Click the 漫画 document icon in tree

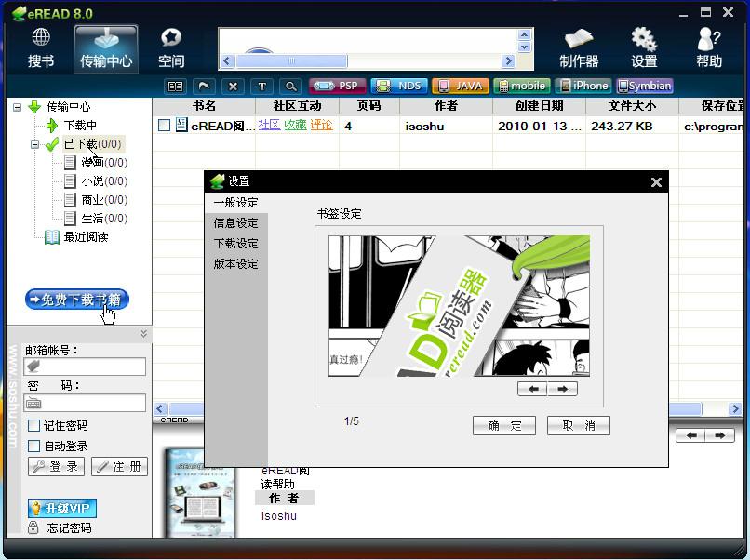click(70, 163)
